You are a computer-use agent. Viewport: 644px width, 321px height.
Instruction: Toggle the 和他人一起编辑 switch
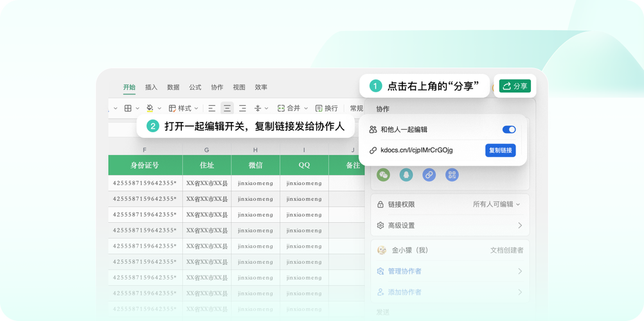pos(509,130)
